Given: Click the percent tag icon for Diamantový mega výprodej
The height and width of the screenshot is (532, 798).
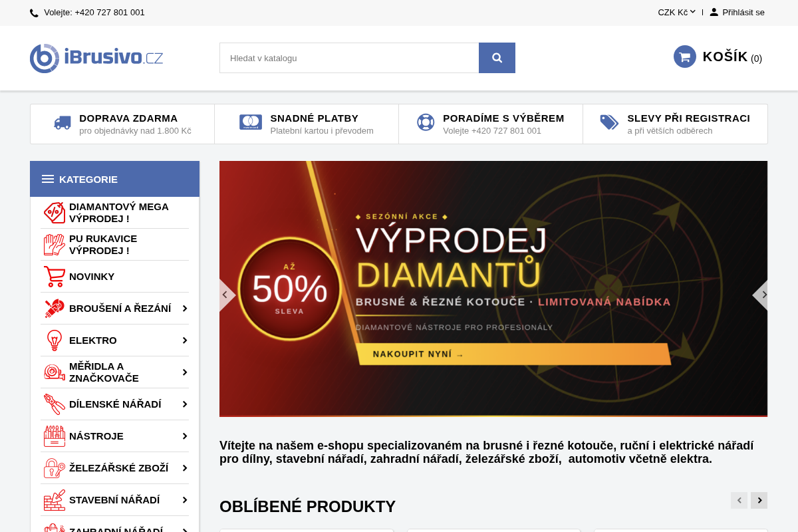Looking at the screenshot, I should coord(55,213).
